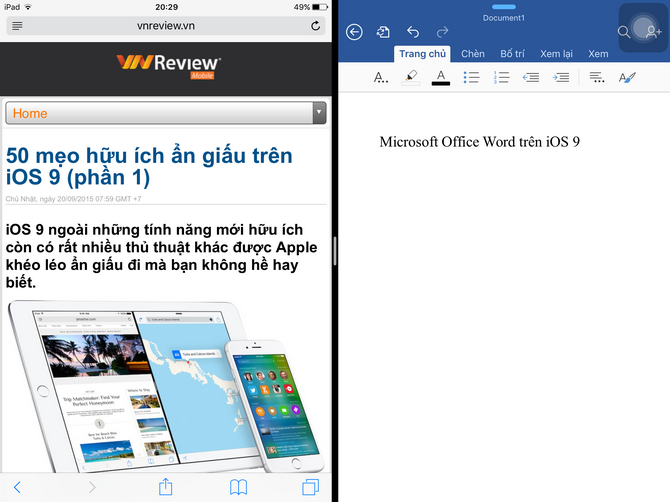Image resolution: width=670 pixels, height=502 pixels.
Task: Open paragraph alignment options
Action: pos(596,77)
